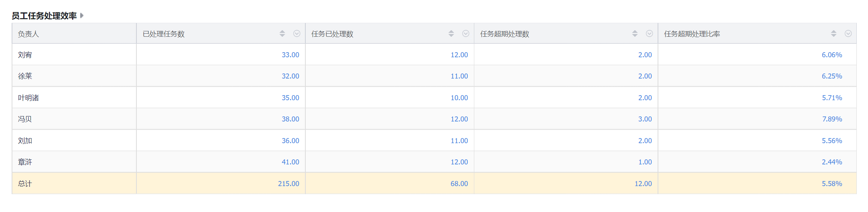868x212 pixels.
Task: Click 刘宥's 2.00 overdue count
Action: point(645,55)
